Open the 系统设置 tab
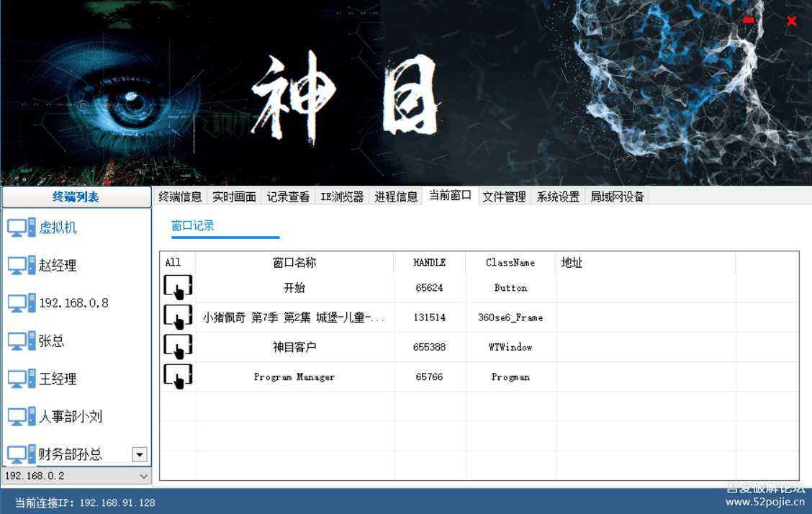This screenshot has height=514, width=812. 558,195
